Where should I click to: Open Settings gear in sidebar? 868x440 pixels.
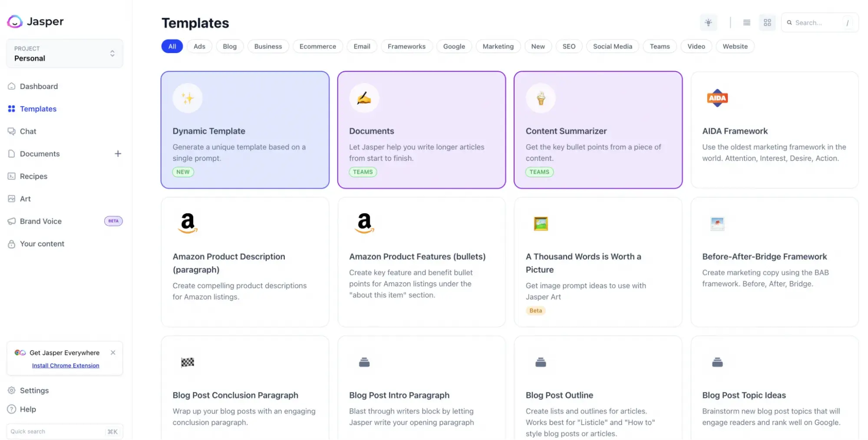34,390
